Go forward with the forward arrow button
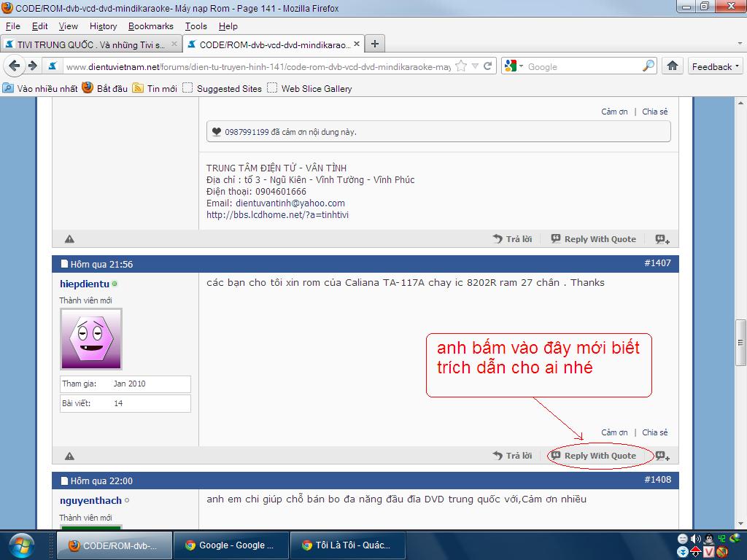747x560 pixels. [x=32, y=66]
